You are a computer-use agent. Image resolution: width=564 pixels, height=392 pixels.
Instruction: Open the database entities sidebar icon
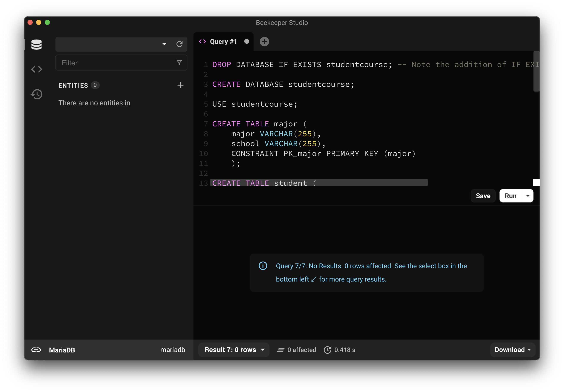point(36,44)
